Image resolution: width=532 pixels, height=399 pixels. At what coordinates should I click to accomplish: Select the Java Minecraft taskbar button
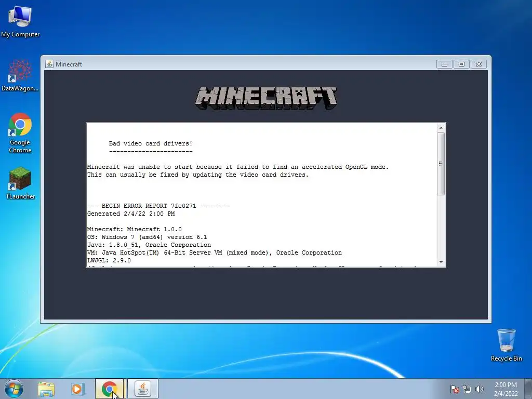pyautogui.click(x=143, y=389)
